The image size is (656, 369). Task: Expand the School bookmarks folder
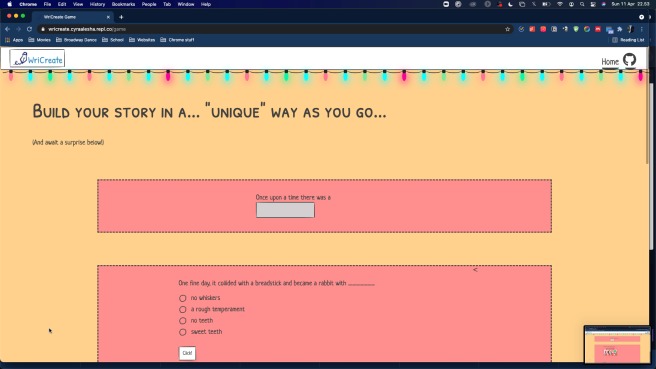113,40
